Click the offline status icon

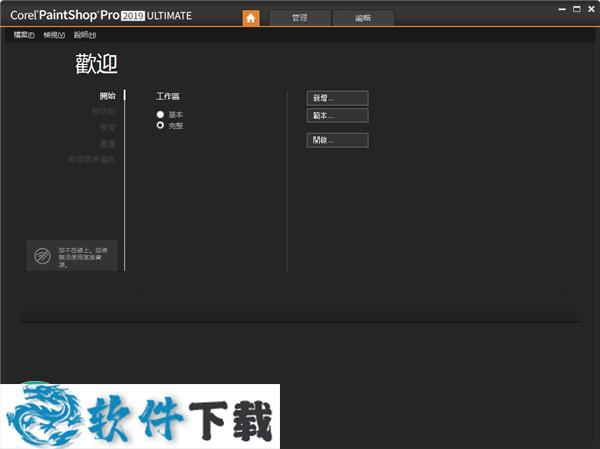(43, 256)
